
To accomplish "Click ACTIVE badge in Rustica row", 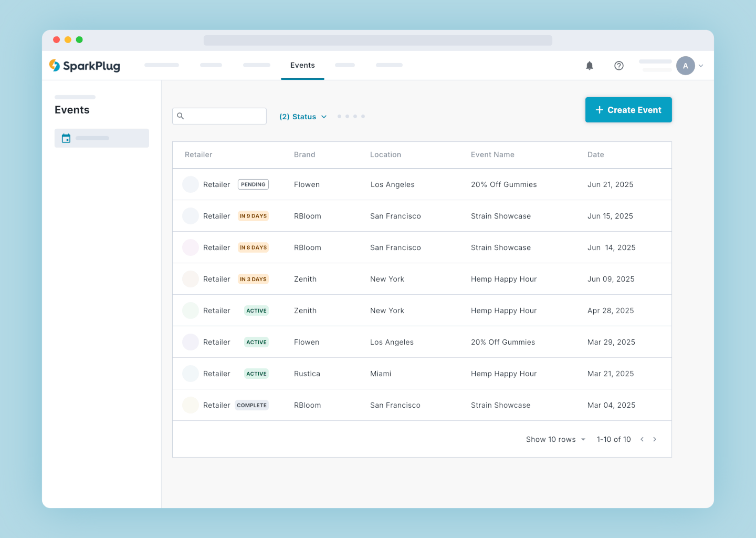I will pos(257,374).
